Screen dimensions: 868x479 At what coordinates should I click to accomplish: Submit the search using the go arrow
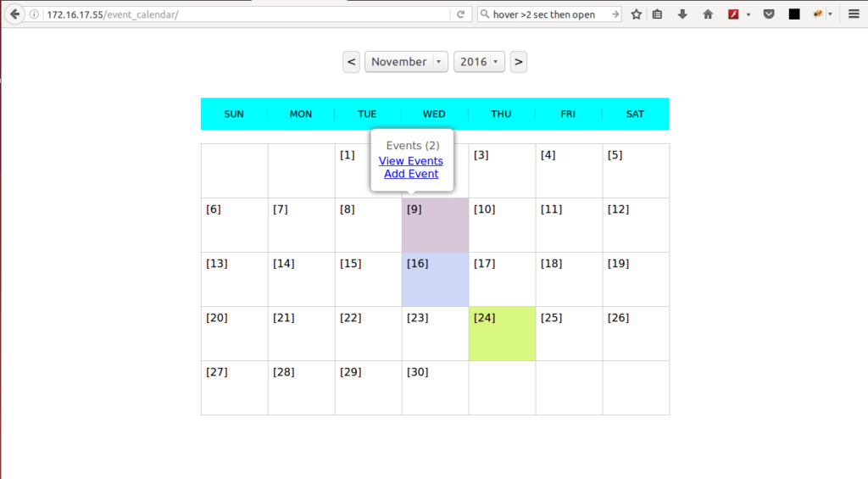pyautogui.click(x=615, y=14)
